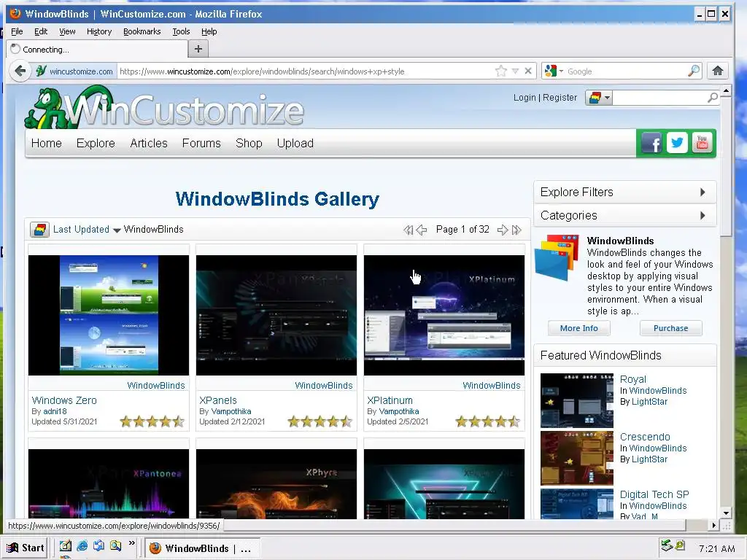
Task: Go to the first gallery page arrow
Action: click(408, 230)
